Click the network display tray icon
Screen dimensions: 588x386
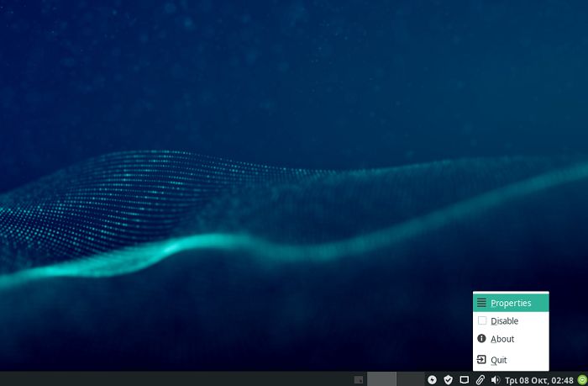[465, 380]
